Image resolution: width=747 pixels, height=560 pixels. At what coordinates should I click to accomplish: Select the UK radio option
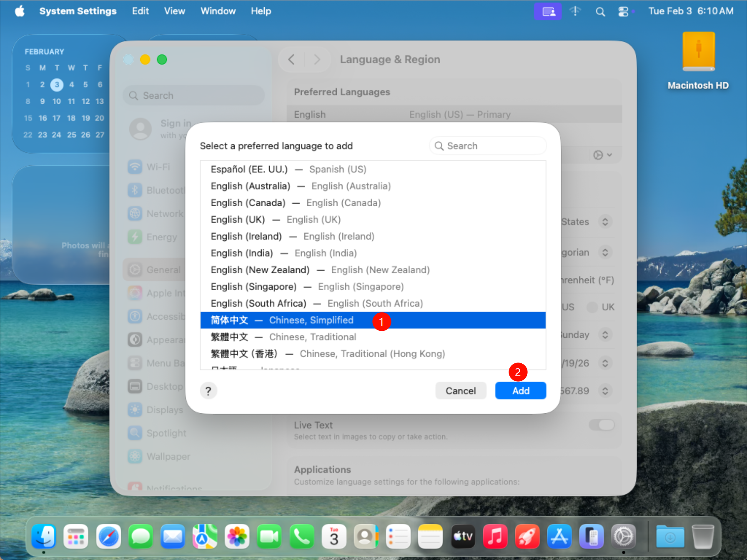(x=592, y=307)
